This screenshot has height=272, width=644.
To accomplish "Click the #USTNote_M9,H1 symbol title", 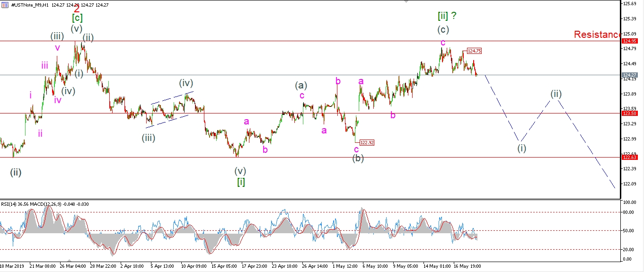I will tap(27, 4).
